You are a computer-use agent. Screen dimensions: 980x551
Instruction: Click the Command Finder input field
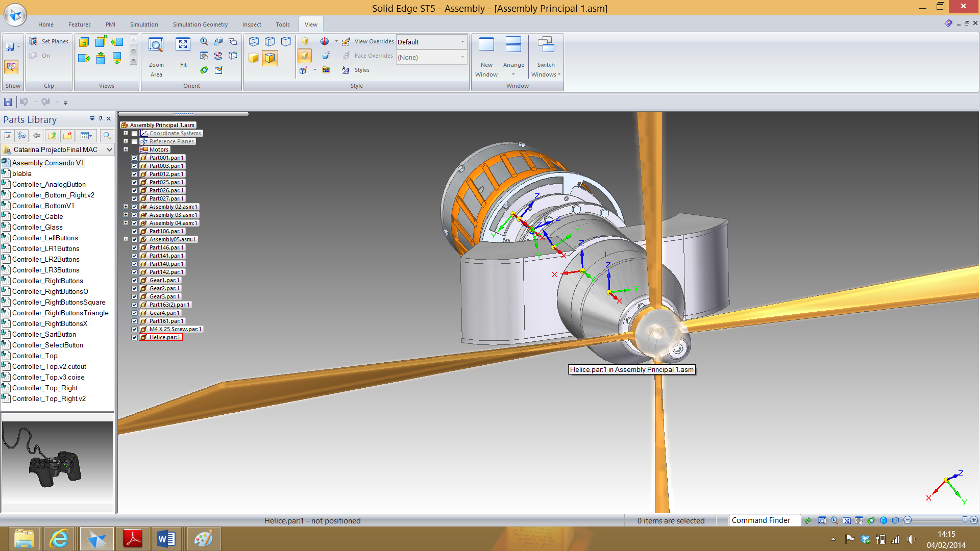click(x=765, y=520)
